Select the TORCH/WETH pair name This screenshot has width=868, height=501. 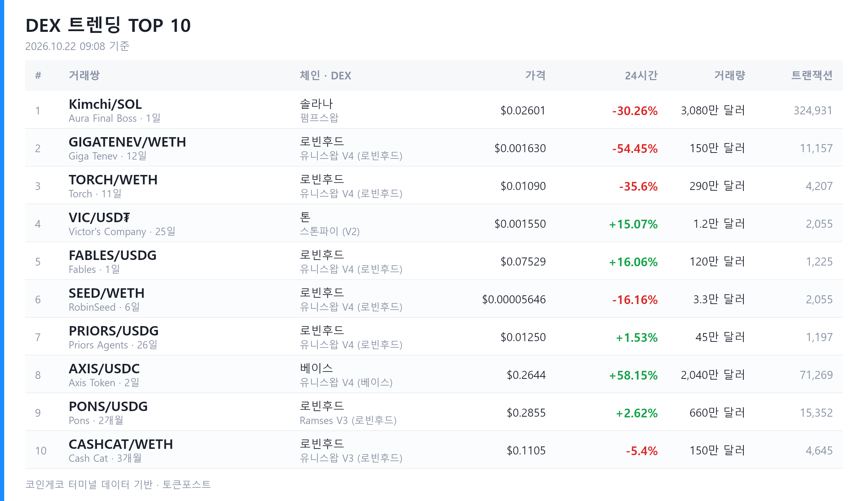[x=113, y=180]
